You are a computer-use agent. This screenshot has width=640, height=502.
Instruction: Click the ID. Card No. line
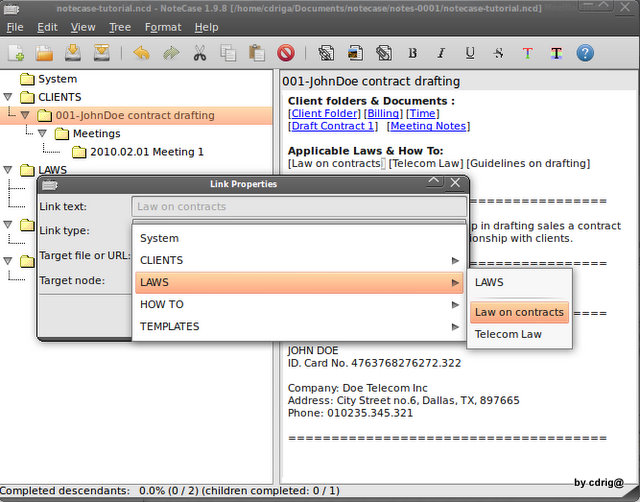pos(374,363)
